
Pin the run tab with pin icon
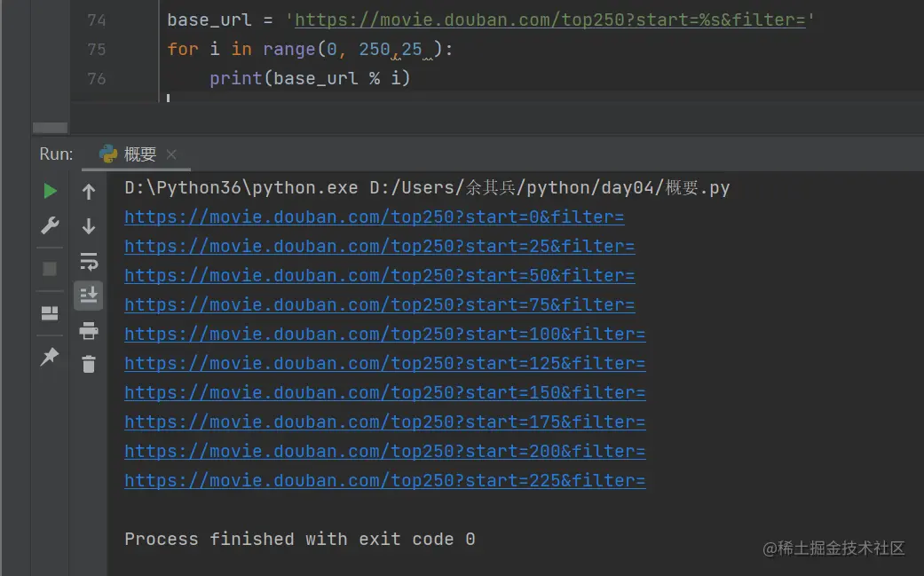[50, 356]
